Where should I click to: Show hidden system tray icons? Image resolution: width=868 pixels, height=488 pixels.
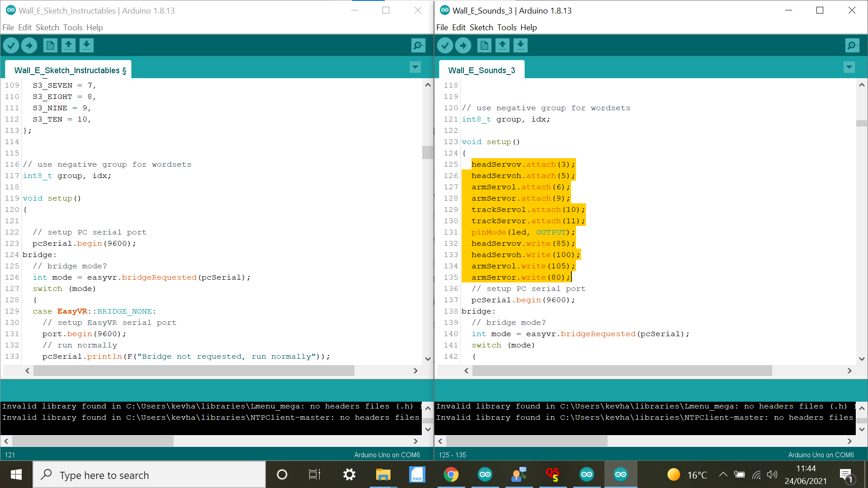pyautogui.click(x=723, y=474)
